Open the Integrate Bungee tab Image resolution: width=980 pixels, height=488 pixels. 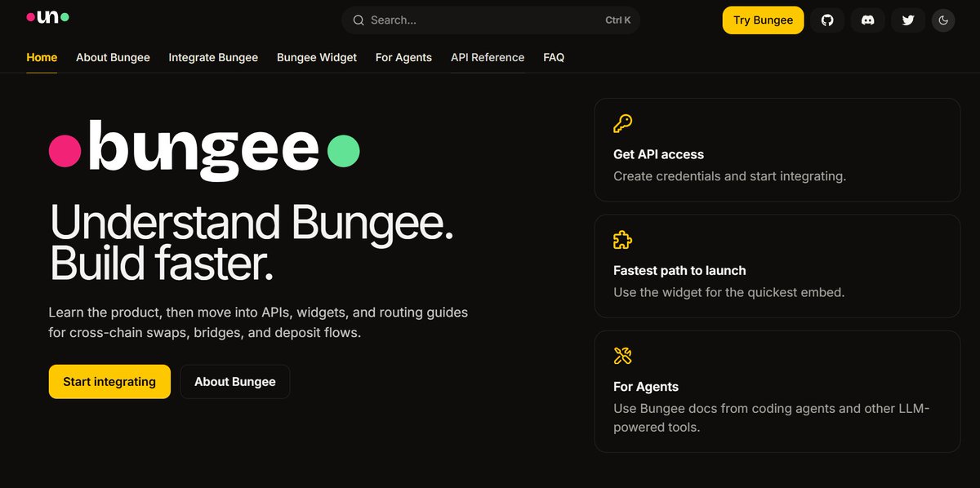click(x=213, y=57)
